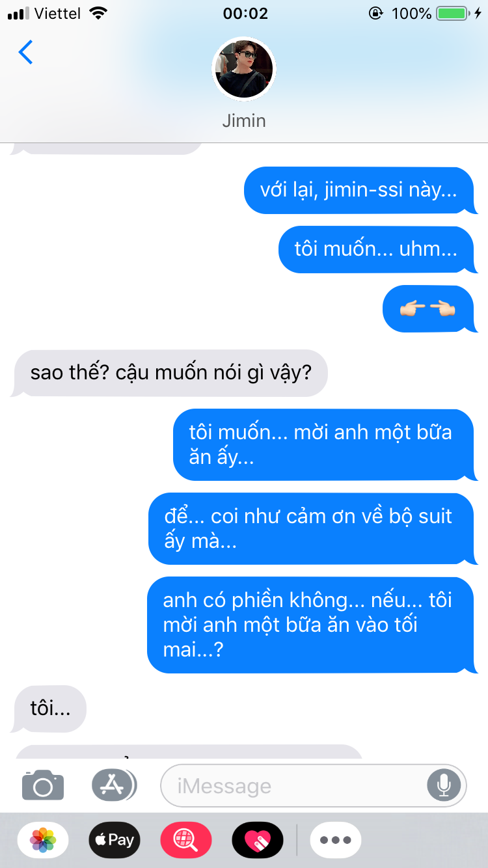Tap the gray "tôi..." reply bubble

click(x=49, y=709)
